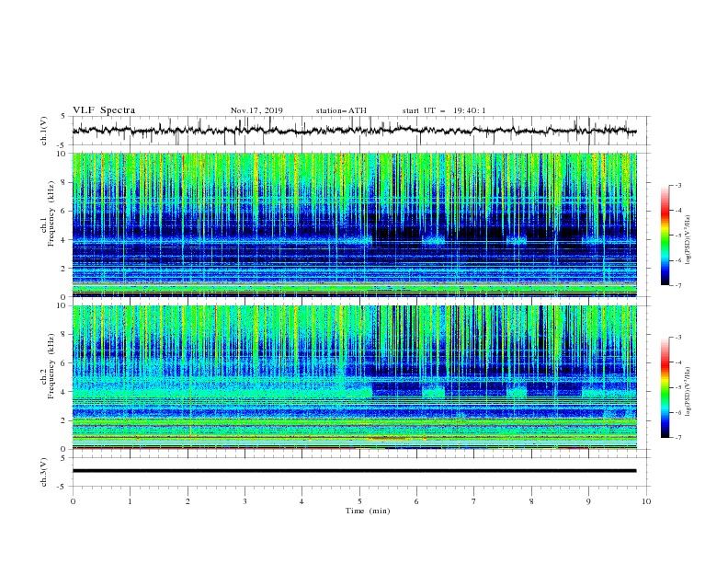Click time-axis tick label "0"
Viewport: 728px width, 563px height.
pyautogui.click(x=73, y=501)
